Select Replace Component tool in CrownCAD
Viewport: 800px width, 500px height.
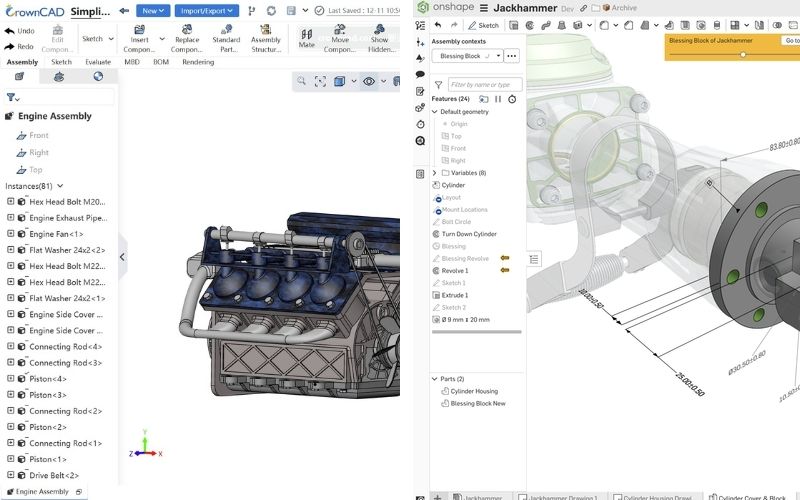[x=187, y=39]
